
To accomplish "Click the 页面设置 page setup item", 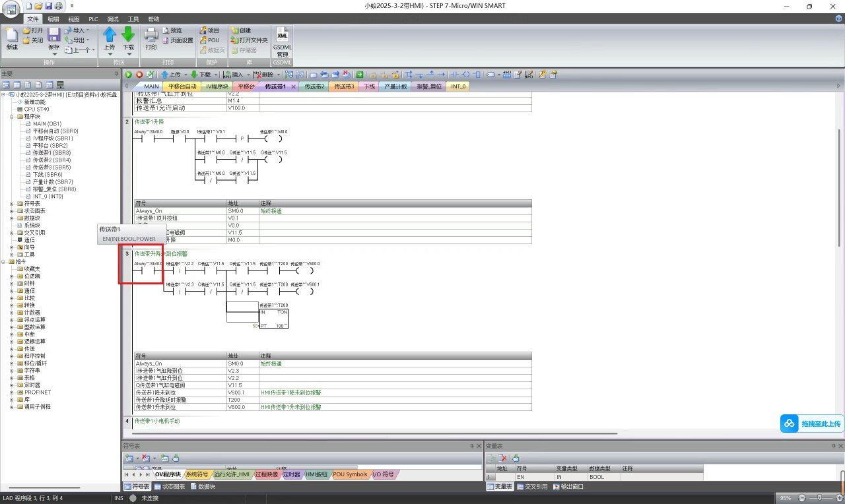I will click(178, 40).
